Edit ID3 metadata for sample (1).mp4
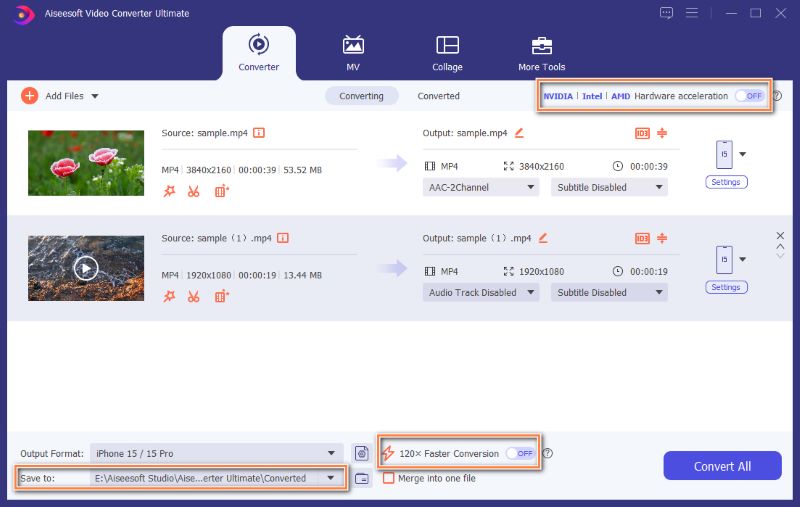The height and width of the screenshot is (507, 800). [x=642, y=238]
